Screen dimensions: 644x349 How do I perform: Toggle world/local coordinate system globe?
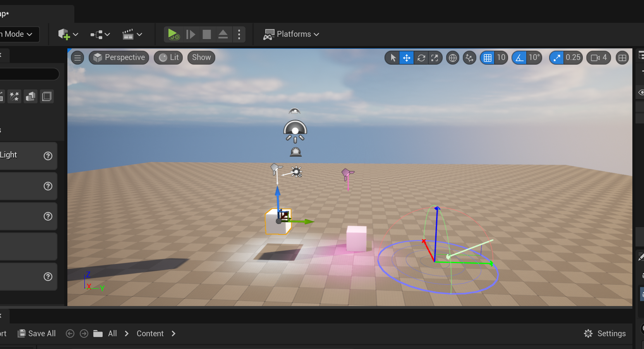(452, 58)
